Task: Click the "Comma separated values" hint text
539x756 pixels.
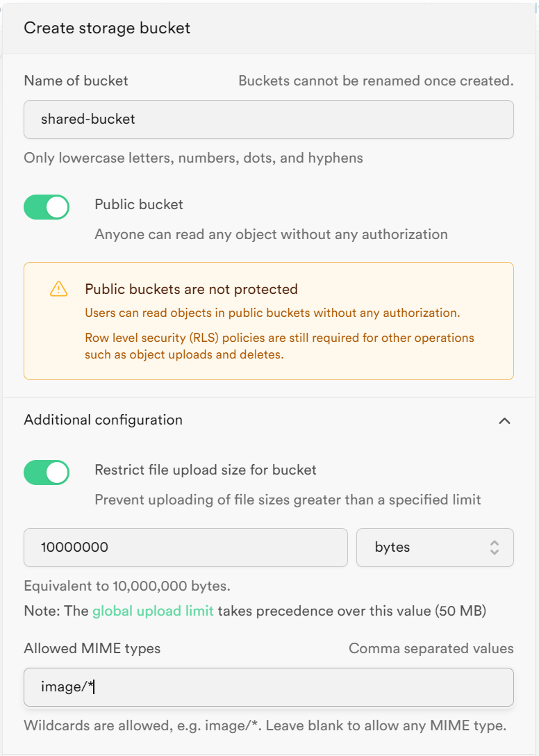Action: click(431, 648)
